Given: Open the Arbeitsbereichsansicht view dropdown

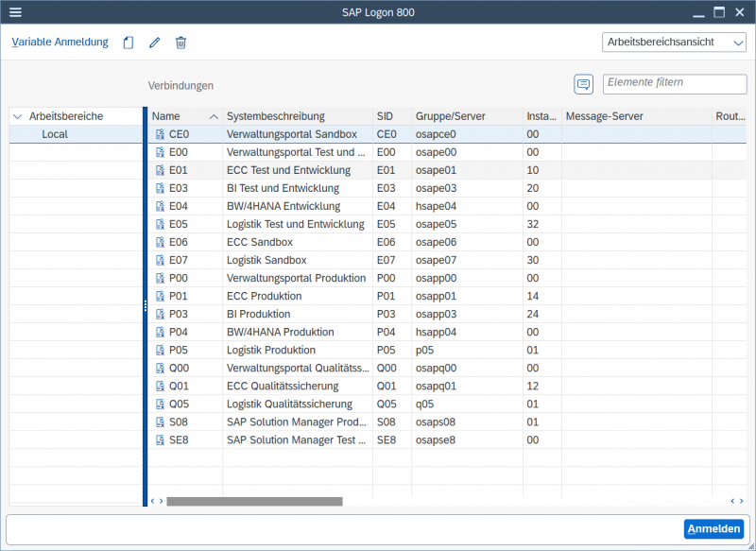Looking at the screenshot, I should [674, 42].
